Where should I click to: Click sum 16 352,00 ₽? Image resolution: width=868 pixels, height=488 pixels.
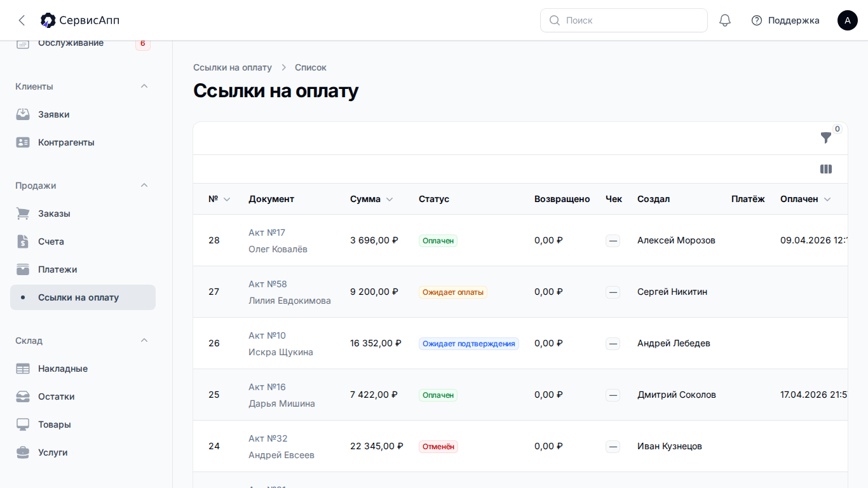point(376,343)
